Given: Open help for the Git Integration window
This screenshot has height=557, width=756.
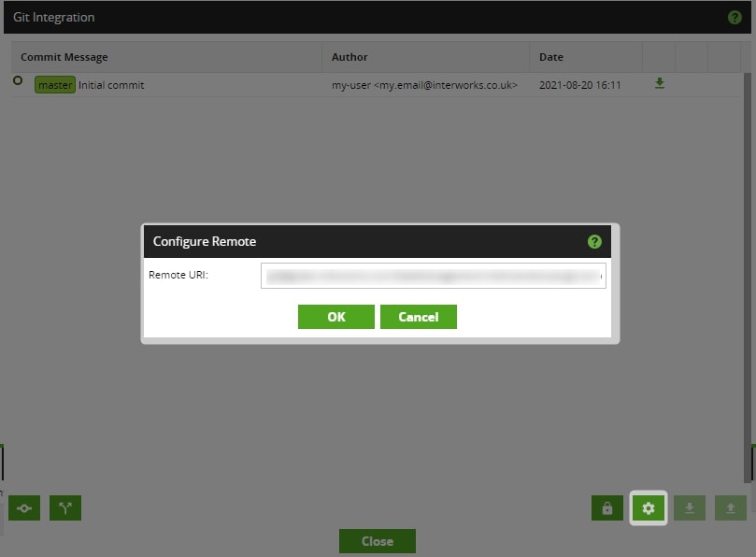Looking at the screenshot, I should pyautogui.click(x=735, y=18).
